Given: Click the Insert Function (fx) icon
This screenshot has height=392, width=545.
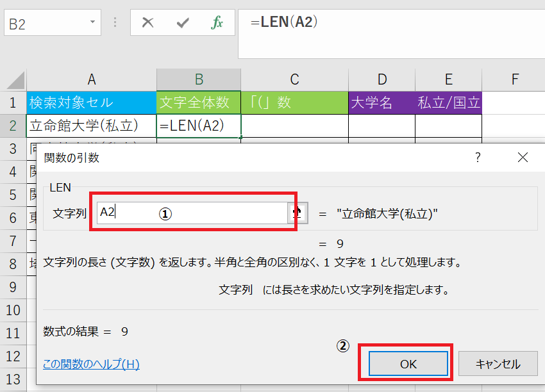Looking at the screenshot, I should (217, 22).
